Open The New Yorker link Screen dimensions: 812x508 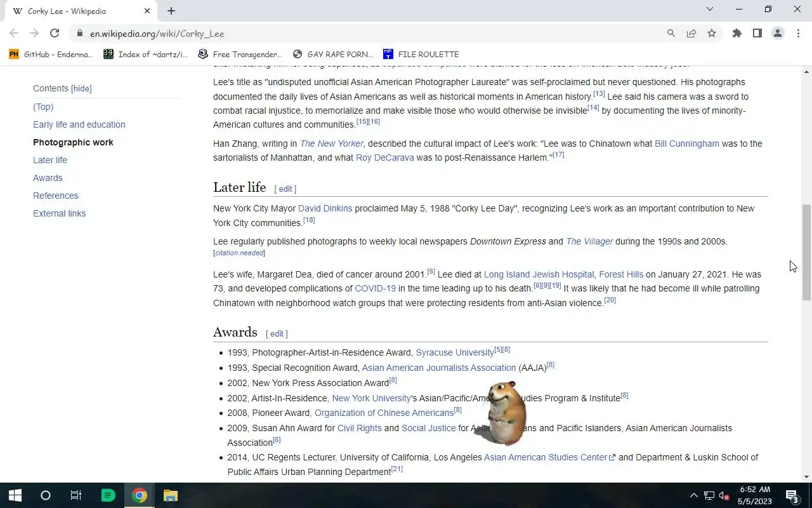(331, 144)
